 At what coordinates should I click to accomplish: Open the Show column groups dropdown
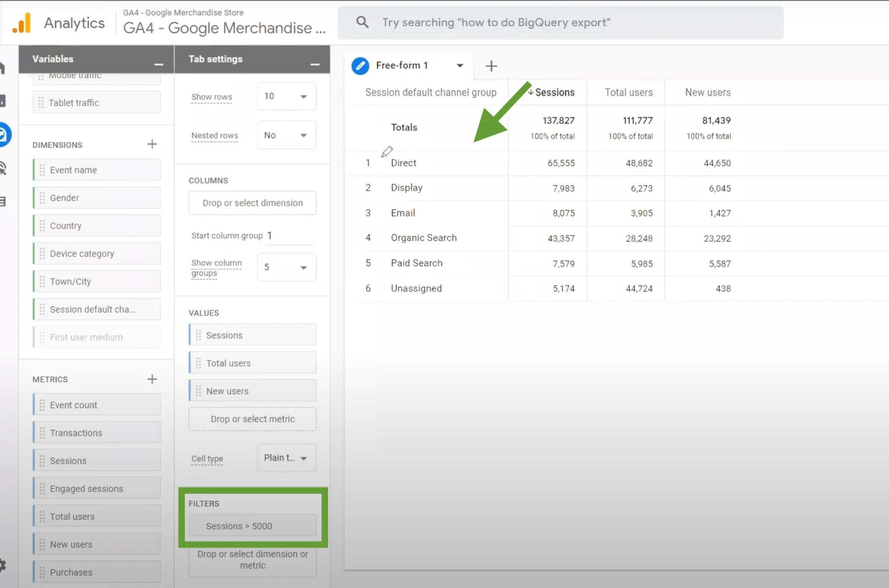coord(286,267)
